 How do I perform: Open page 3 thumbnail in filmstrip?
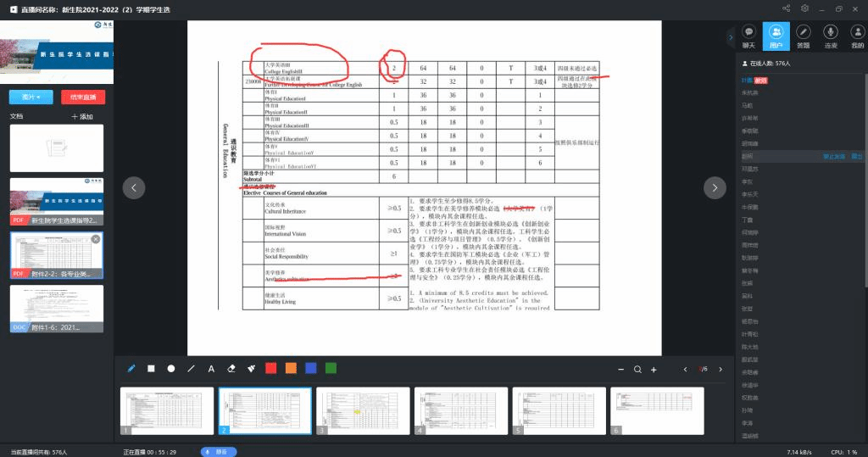point(361,411)
